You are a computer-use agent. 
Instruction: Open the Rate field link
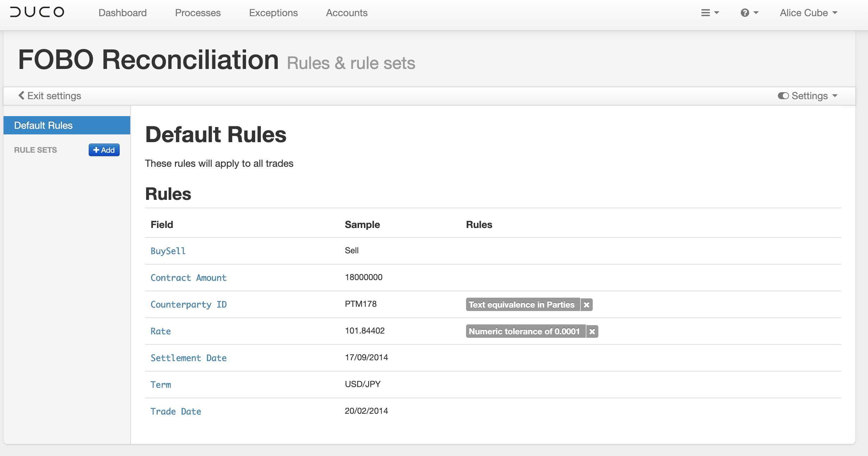[161, 331]
